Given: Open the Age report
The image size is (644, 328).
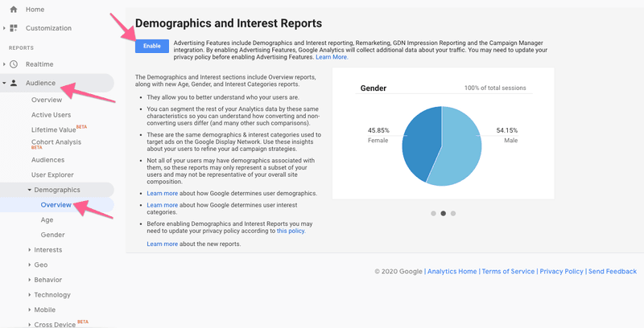Looking at the screenshot, I should [x=47, y=220].
